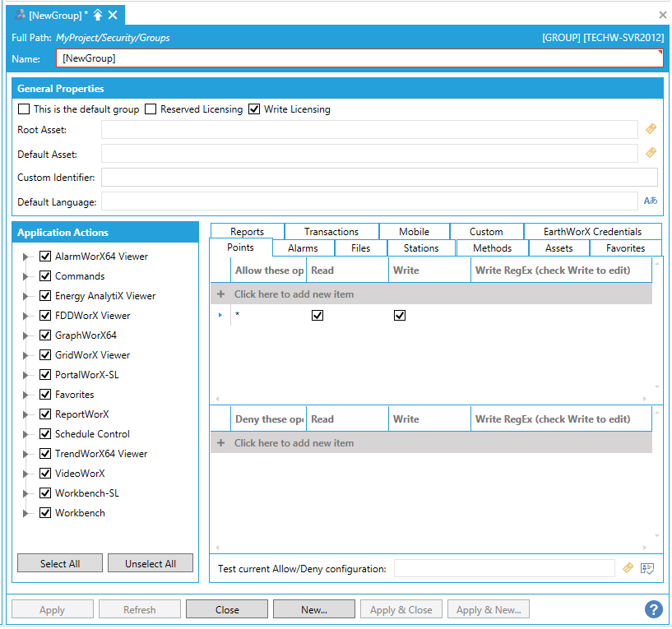Click the Default Language selector icon
The image size is (672, 629).
point(651,201)
